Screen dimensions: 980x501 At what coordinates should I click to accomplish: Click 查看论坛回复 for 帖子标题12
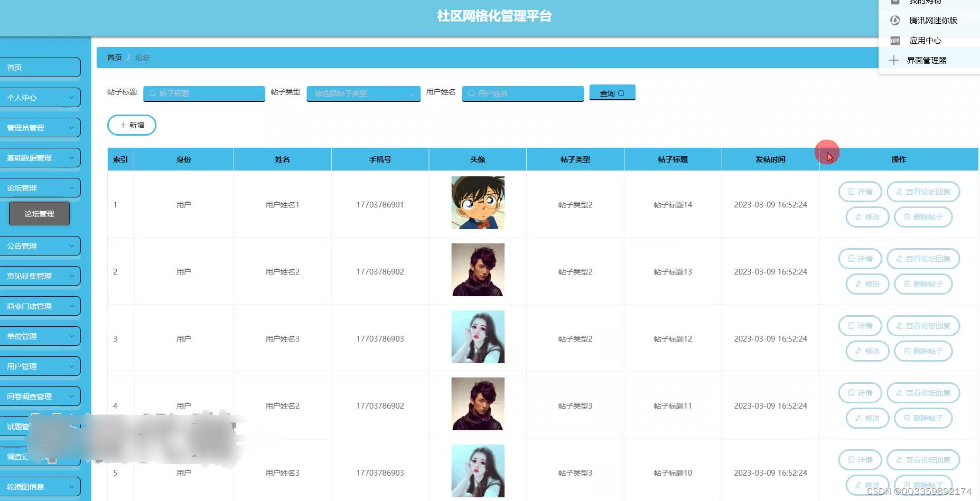click(x=923, y=326)
